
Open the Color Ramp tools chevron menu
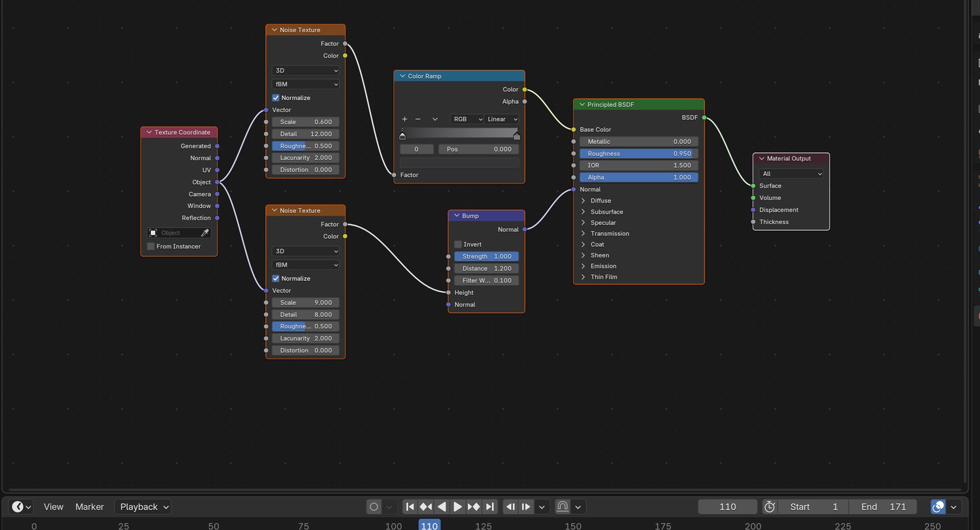(x=435, y=119)
